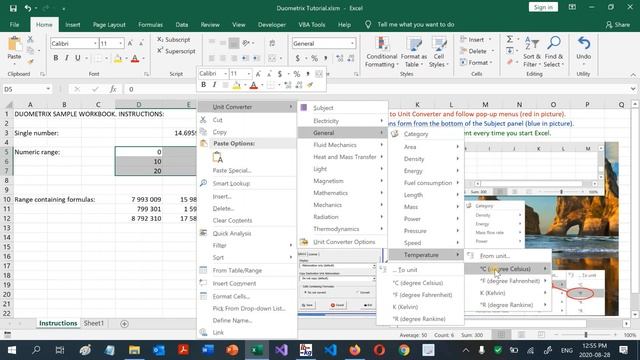Click the formula bar input field

click(376, 89)
